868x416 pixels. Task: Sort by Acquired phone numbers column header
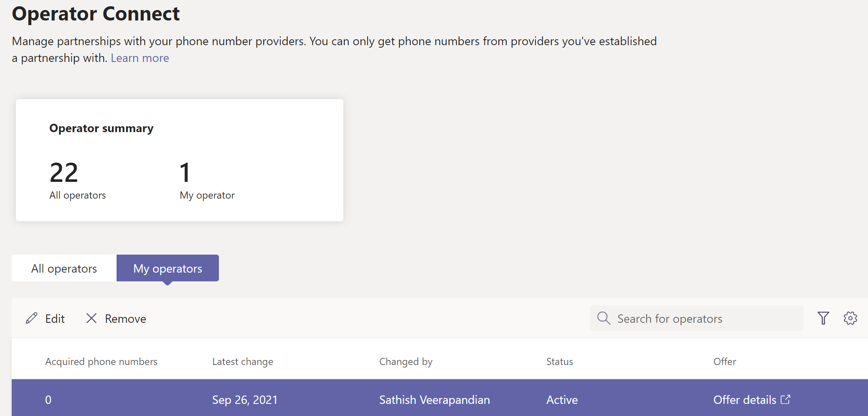point(101,362)
